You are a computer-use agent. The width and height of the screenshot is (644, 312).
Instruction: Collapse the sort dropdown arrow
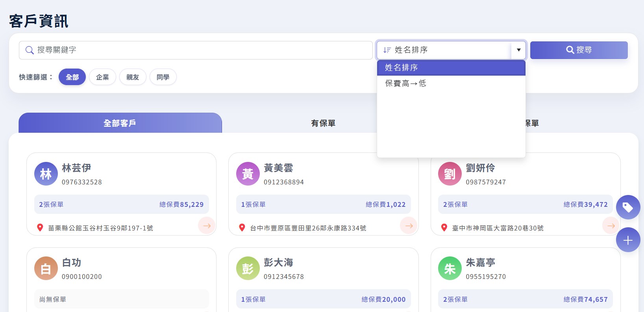518,50
